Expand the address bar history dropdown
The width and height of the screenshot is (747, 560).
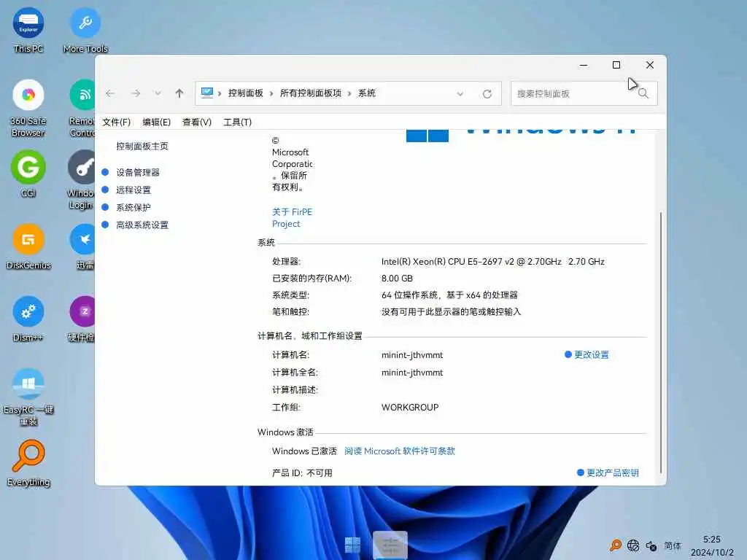coord(460,94)
